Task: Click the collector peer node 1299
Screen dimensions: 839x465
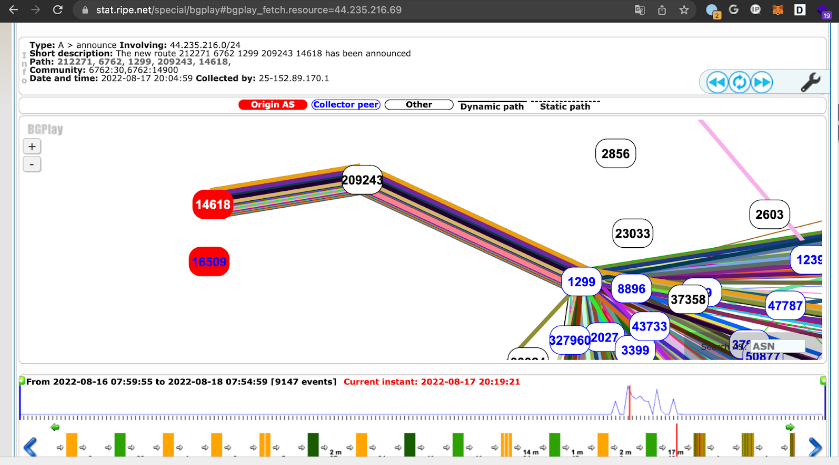Action: (x=582, y=281)
